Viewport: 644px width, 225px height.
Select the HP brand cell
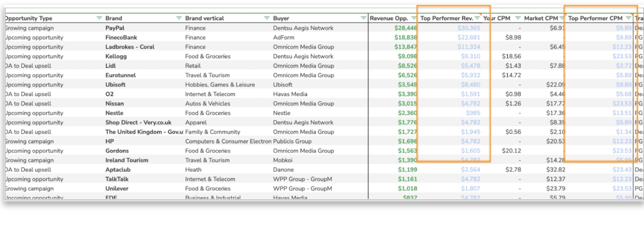point(109,141)
